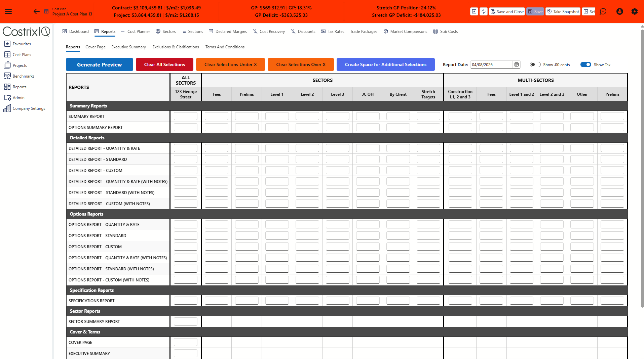This screenshot has height=359, width=644.
Task: Switch to the Market Comparisons tab
Action: [405, 32]
